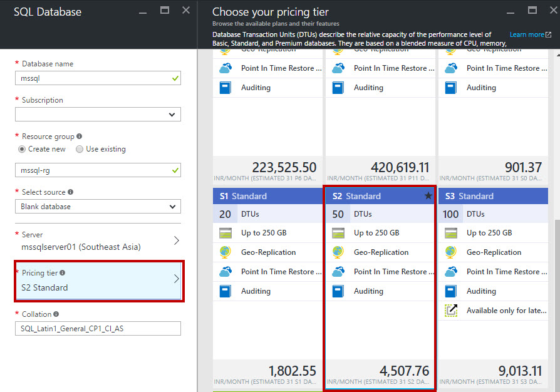The width and height of the screenshot is (560, 392).
Task: Select the 'S1 Standard' tier header
Action: pos(268,196)
